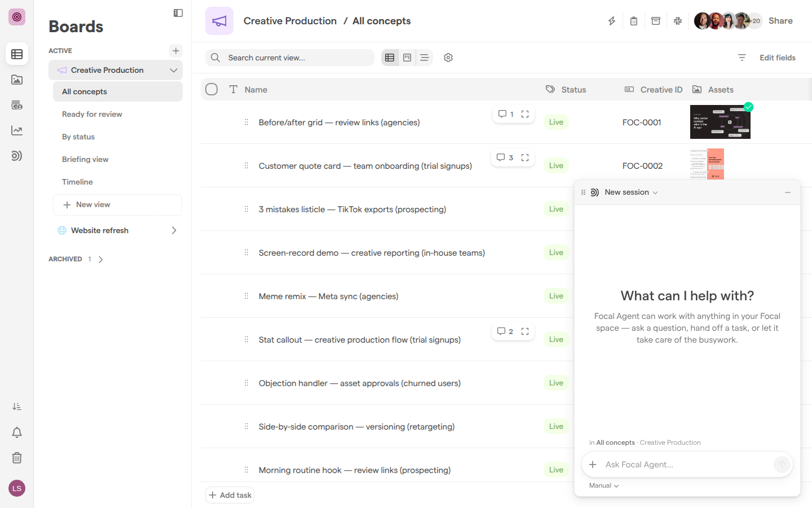812x508 pixels.
Task: Open the Manual mode dropdown
Action: (604, 485)
